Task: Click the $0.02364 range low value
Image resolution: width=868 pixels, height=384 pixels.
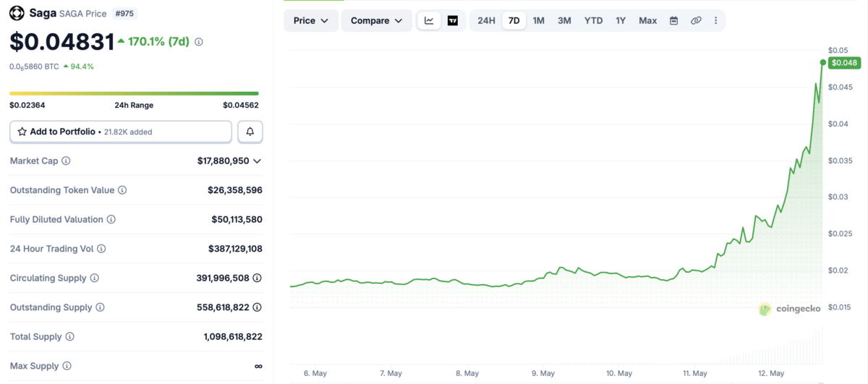Action: coord(27,105)
